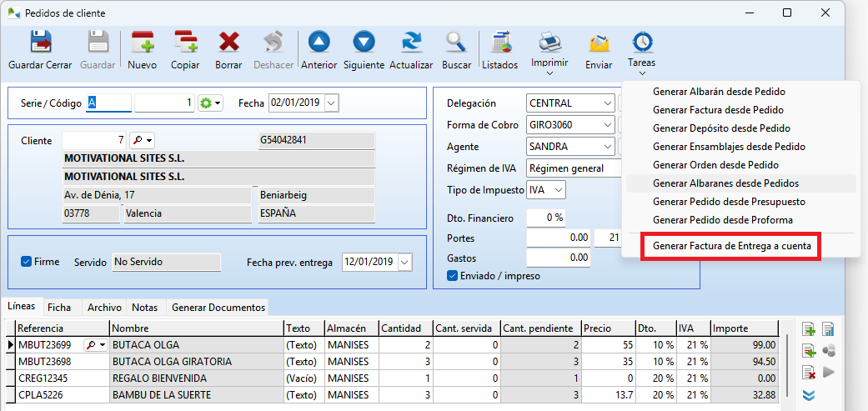The width and height of the screenshot is (868, 411).
Task: Open the Listados reports icon
Action: (x=500, y=42)
